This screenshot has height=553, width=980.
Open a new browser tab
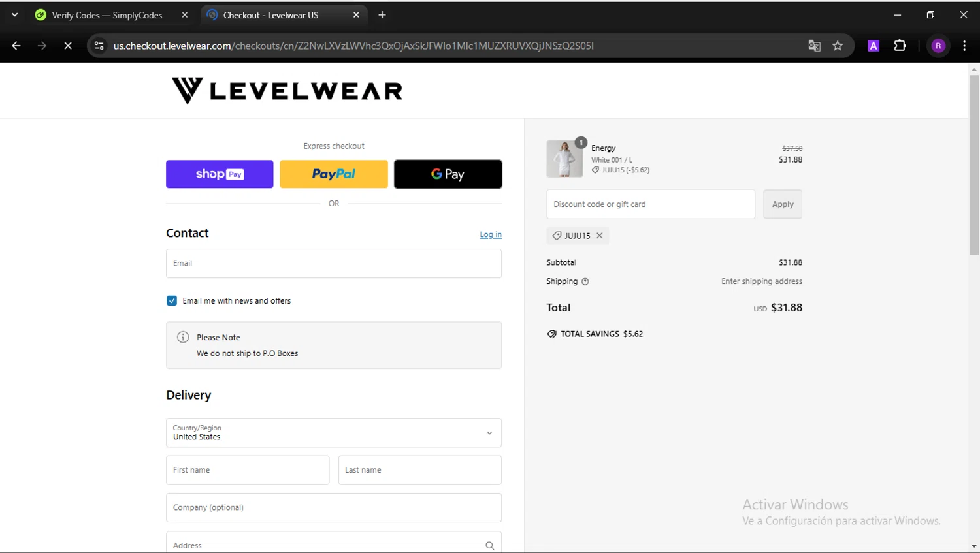[x=382, y=15]
